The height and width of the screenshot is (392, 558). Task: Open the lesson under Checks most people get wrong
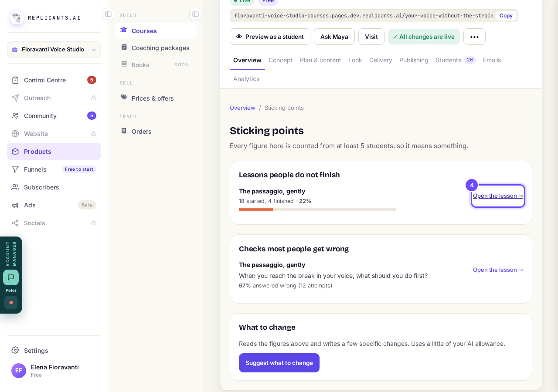click(x=498, y=270)
